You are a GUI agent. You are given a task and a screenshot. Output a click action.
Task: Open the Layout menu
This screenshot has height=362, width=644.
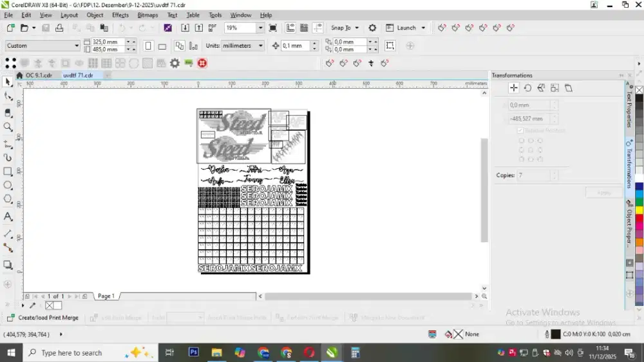pyautogui.click(x=69, y=15)
